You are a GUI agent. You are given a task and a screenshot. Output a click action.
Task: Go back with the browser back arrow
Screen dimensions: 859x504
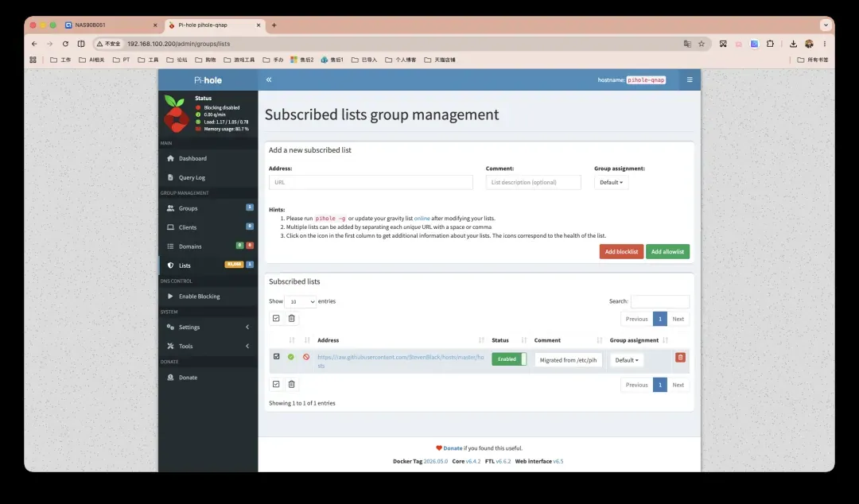click(34, 44)
